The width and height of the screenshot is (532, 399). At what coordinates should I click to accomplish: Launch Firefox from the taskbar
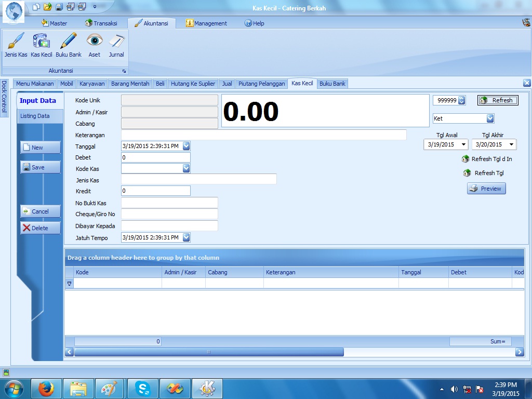[46, 388]
